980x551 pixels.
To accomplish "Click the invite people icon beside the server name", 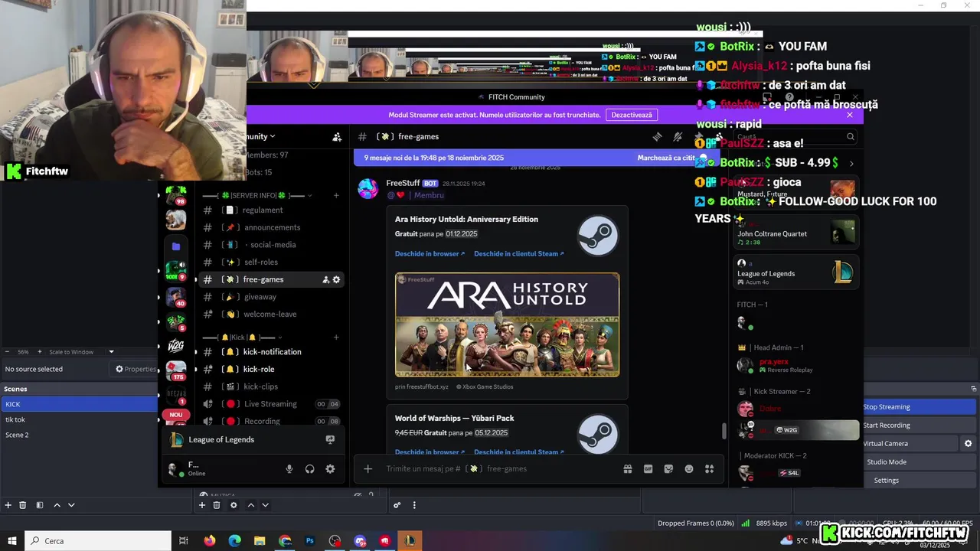I will (337, 137).
